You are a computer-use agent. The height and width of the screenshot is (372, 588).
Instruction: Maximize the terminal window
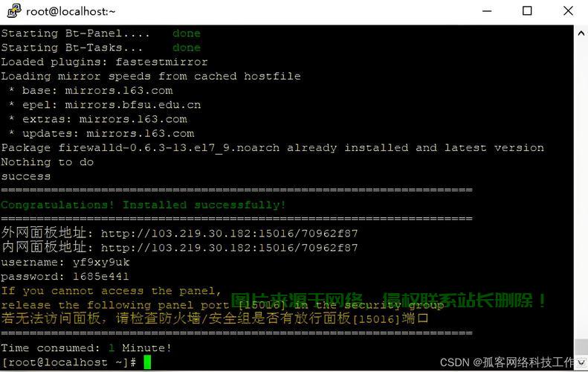(527, 11)
